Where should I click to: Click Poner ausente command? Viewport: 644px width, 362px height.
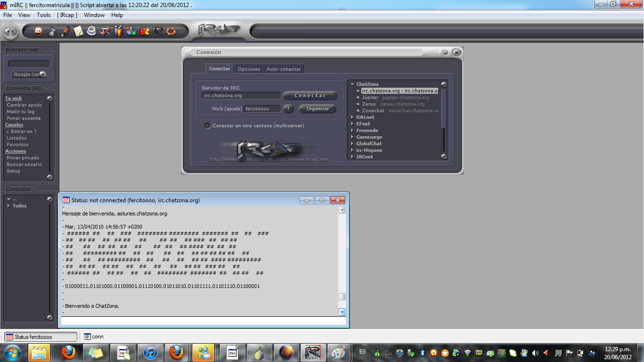pyautogui.click(x=24, y=118)
